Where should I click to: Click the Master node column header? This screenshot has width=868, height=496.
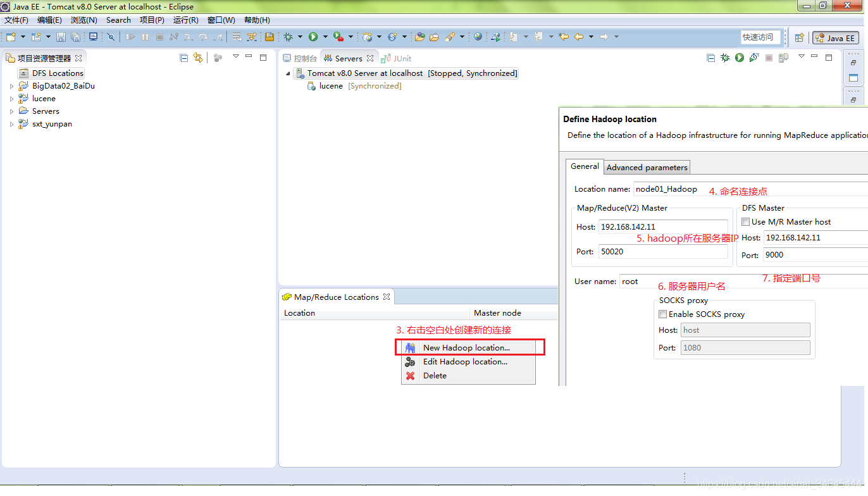pos(514,313)
